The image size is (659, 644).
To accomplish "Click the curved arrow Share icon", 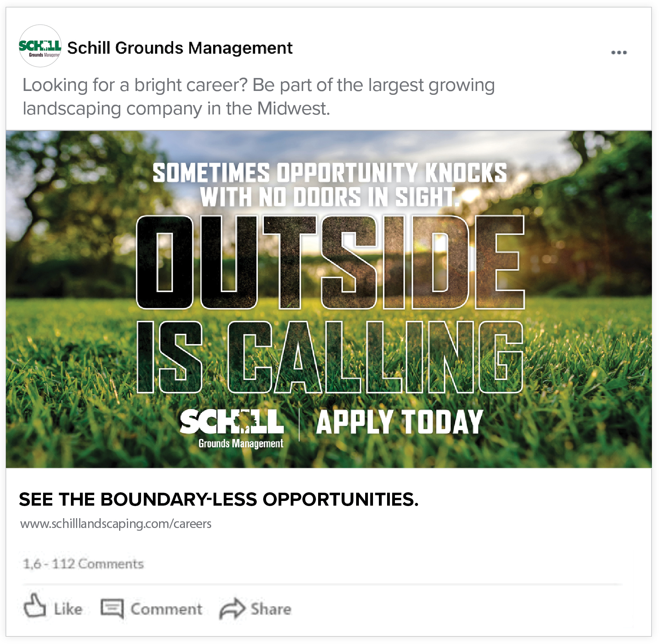I will (x=232, y=609).
